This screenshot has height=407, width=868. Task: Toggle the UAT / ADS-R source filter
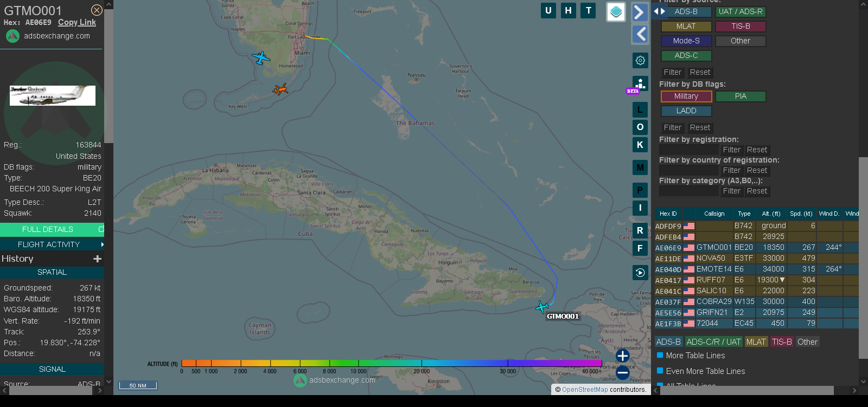(x=741, y=11)
